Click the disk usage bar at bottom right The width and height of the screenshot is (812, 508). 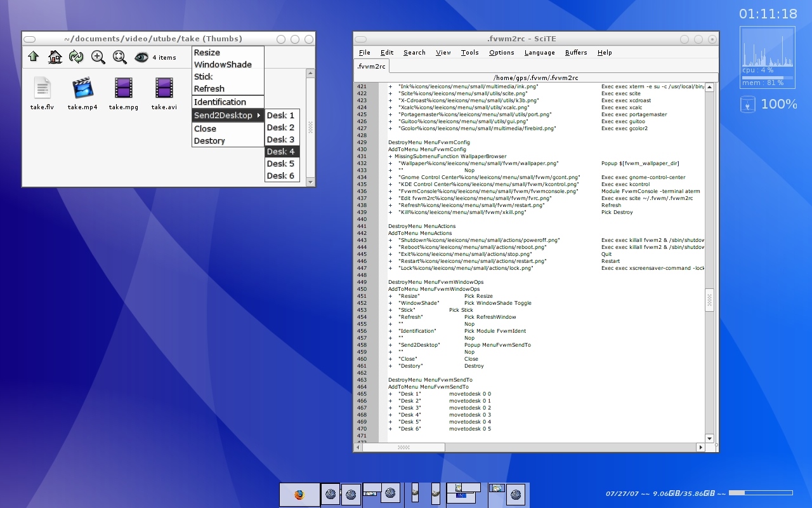tap(761, 493)
